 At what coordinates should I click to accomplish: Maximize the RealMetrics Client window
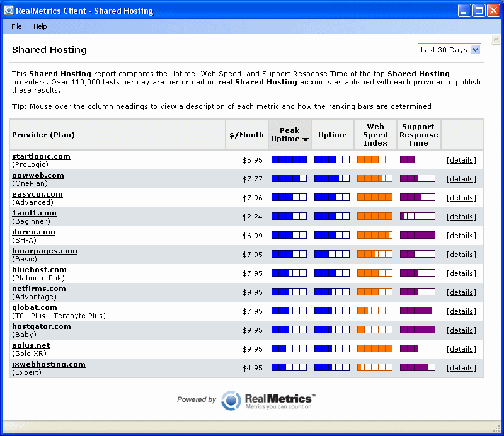(479, 11)
